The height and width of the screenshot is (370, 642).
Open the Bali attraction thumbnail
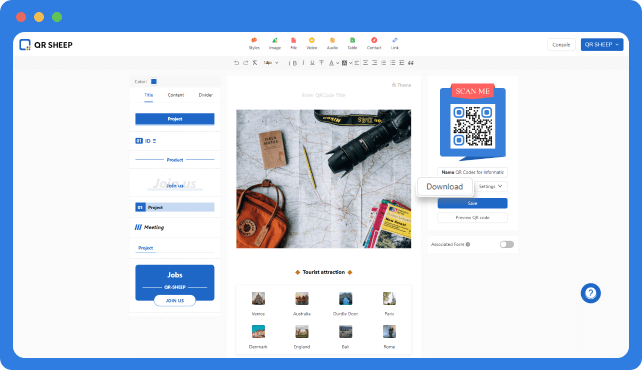click(x=346, y=332)
